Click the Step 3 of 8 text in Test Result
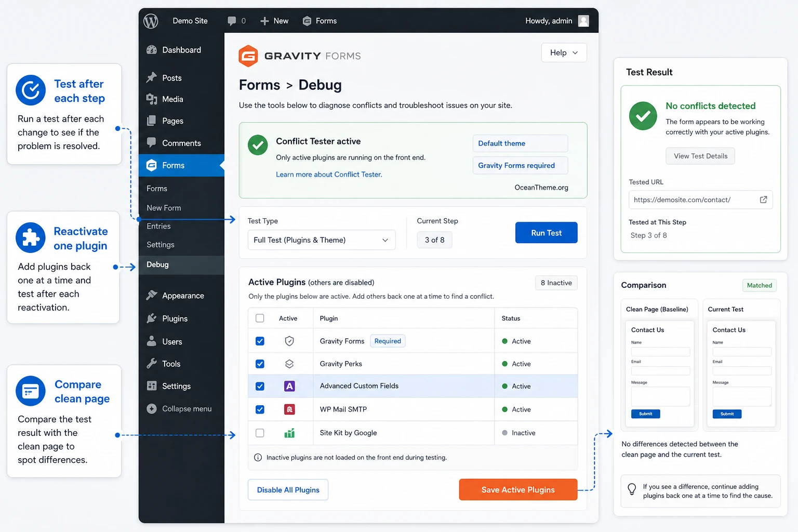Screen dimensions: 798x532 pos(648,235)
